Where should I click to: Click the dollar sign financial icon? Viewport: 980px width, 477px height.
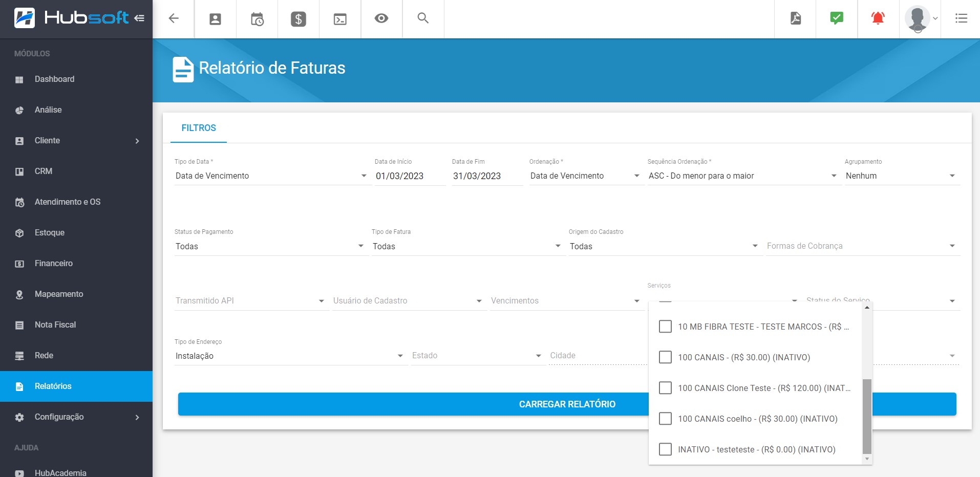coord(298,19)
